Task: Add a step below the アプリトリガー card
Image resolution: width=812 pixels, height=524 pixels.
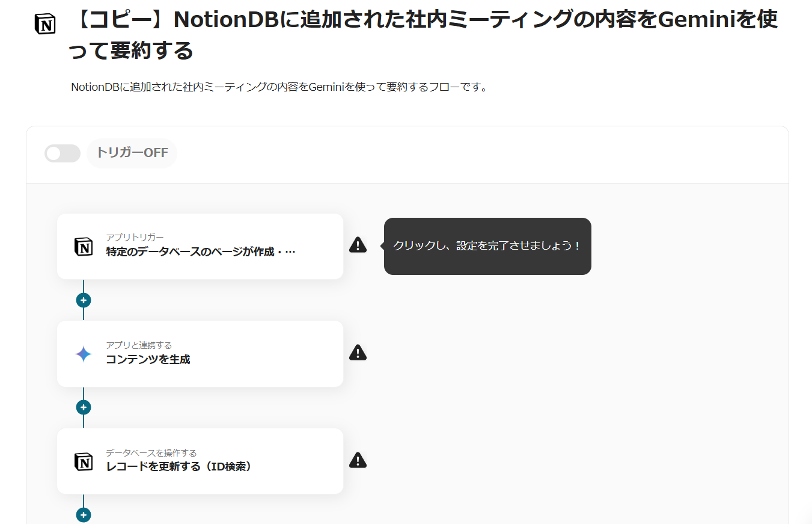Action: [84, 300]
